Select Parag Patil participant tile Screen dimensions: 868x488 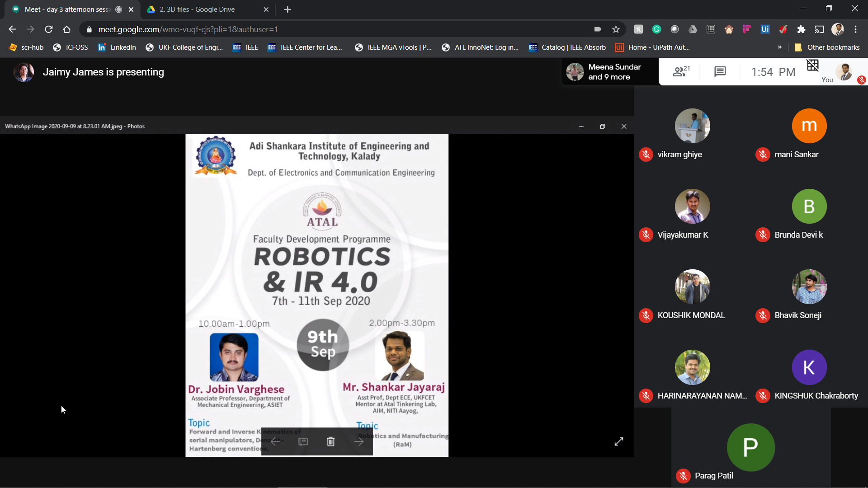tap(750, 447)
